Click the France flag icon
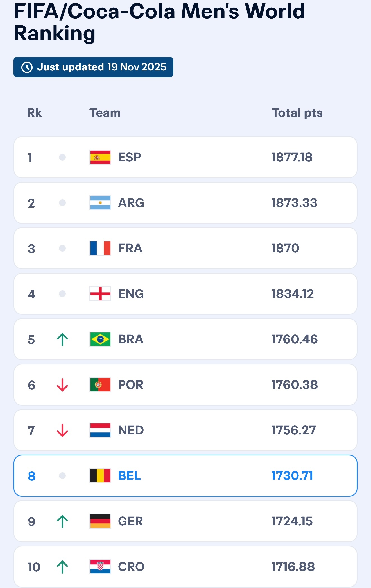The width and height of the screenshot is (371, 588). [100, 248]
